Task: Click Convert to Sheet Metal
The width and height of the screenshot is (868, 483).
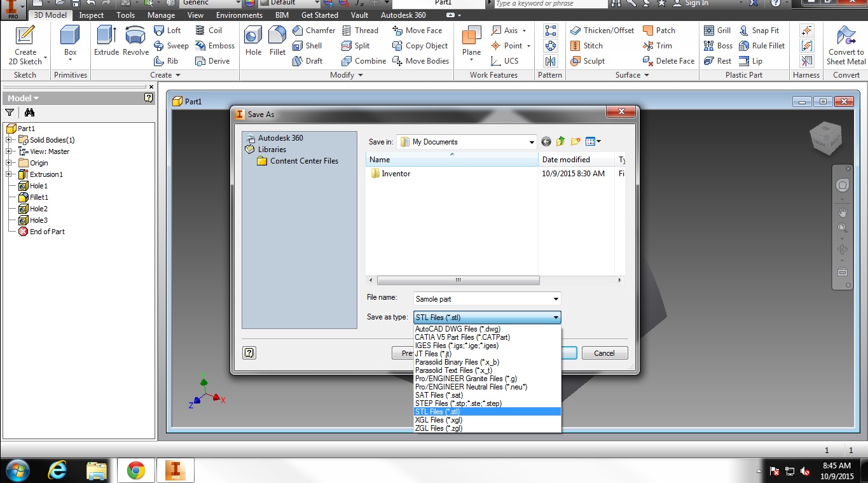Action: (x=846, y=45)
